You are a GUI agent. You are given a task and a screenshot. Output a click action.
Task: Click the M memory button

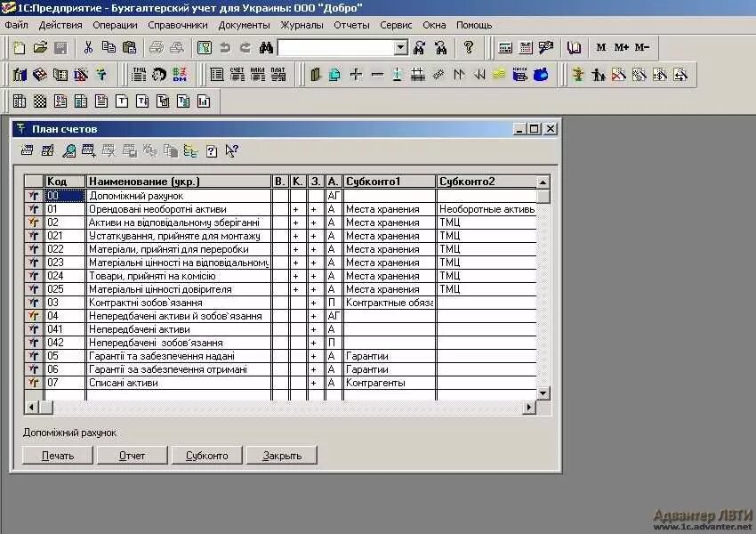600,47
